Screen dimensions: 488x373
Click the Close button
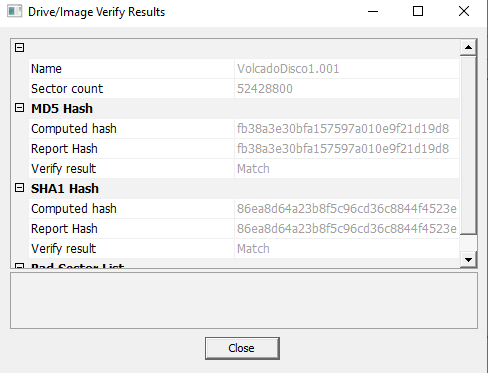242,348
